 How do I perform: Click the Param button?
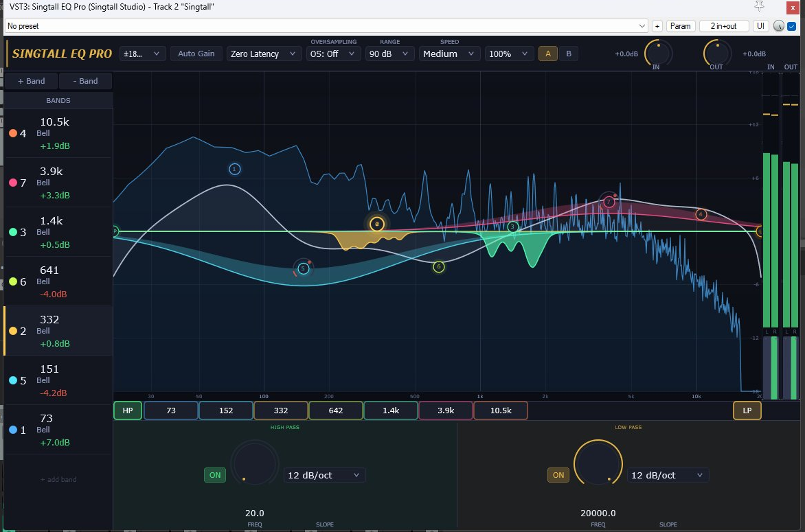click(680, 26)
